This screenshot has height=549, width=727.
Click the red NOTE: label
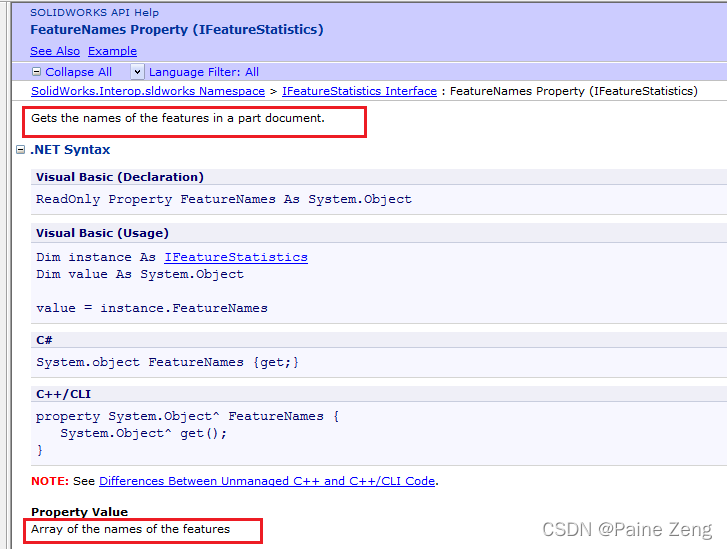pyautogui.click(x=50, y=481)
